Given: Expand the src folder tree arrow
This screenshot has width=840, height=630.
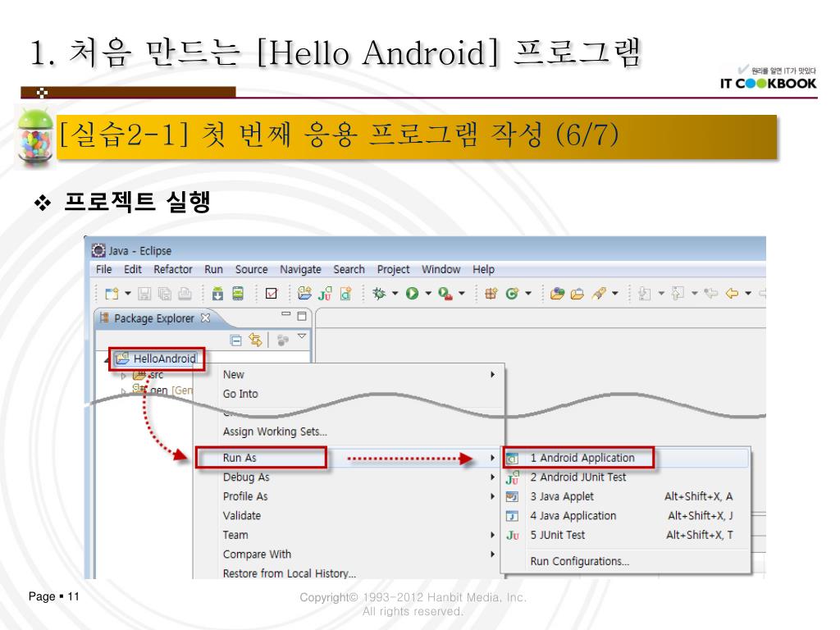Looking at the screenshot, I should [x=124, y=376].
